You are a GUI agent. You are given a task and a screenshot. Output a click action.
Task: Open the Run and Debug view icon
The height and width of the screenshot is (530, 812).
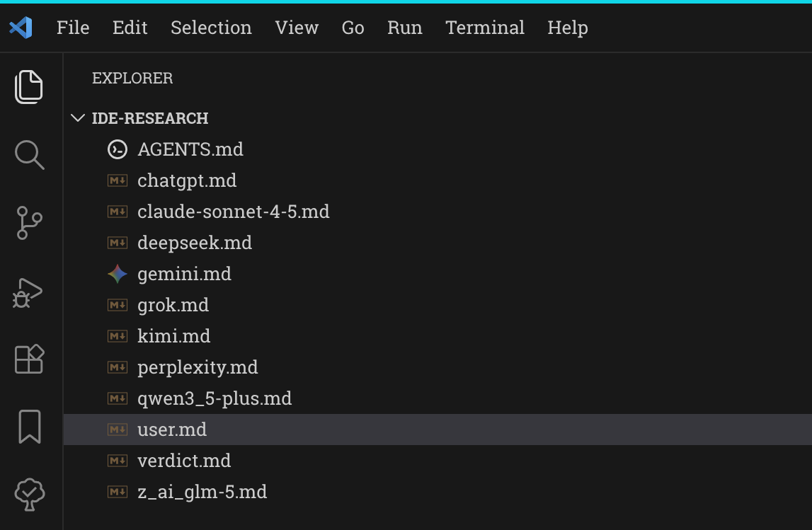pyautogui.click(x=28, y=293)
